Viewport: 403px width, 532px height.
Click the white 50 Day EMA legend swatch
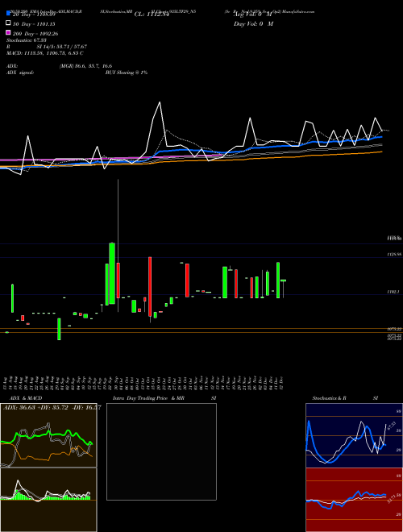click(x=8, y=23)
